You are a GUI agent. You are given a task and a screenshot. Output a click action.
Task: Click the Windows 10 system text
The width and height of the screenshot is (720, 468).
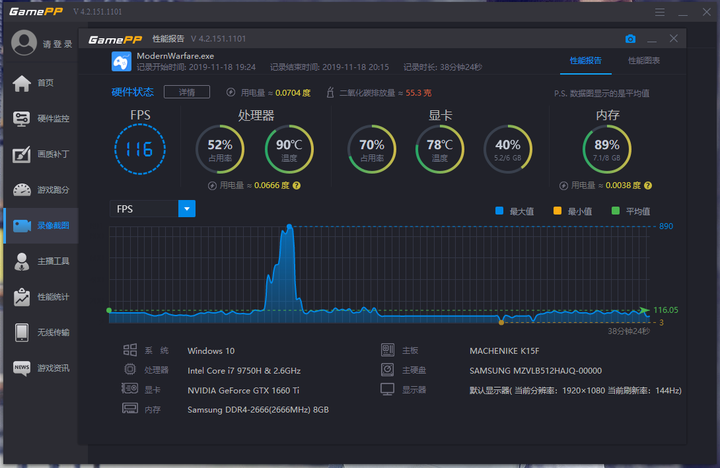pos(211,351)
